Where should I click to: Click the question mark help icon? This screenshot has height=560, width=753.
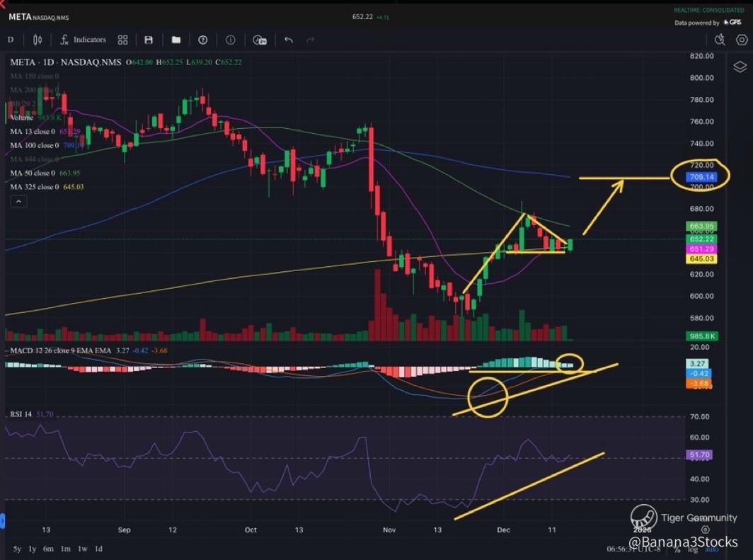[x=202, y=40]
